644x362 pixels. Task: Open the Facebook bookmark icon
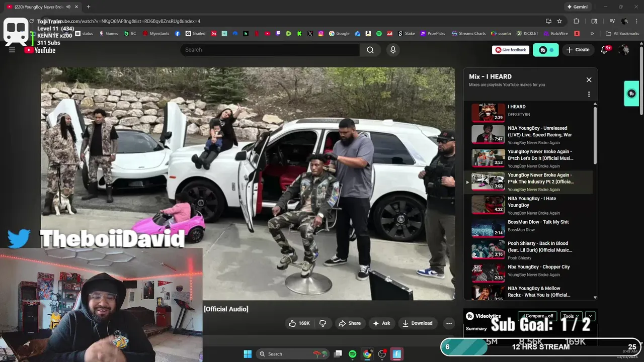178,34
